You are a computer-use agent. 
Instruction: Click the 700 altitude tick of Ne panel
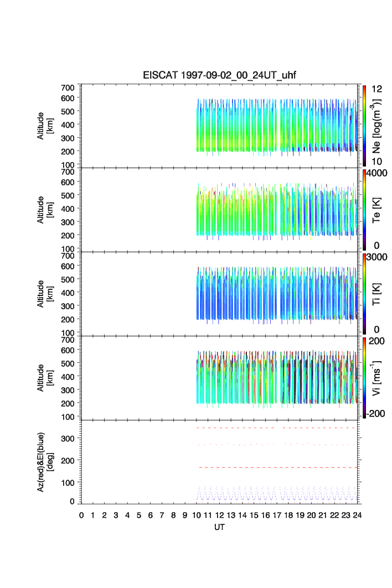pyautogui.click(x=68, y=88)
